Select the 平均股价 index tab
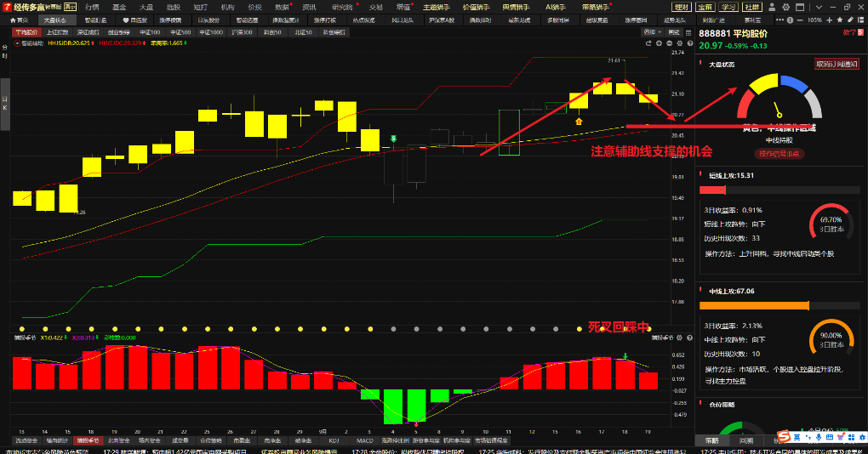The image size is (868, 454). tap(26, 32)
